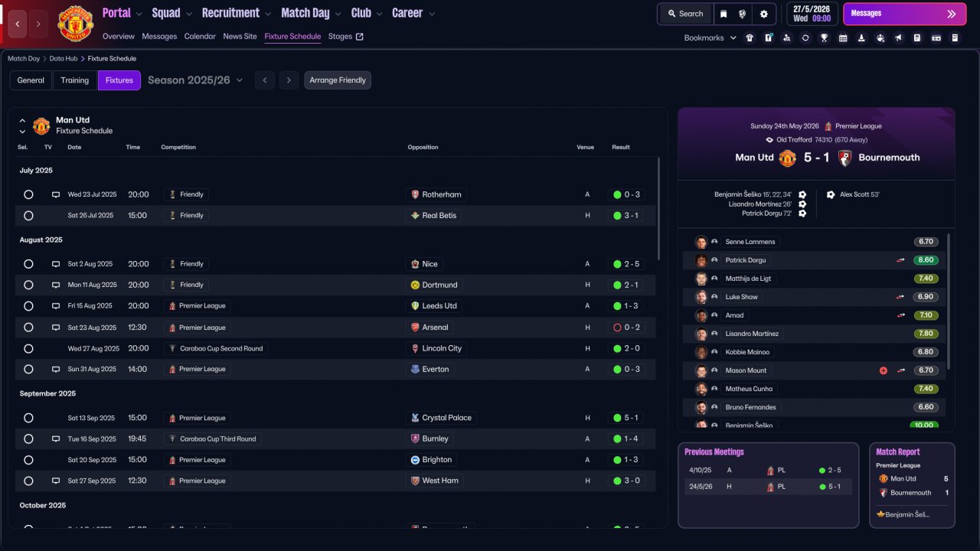980x551 pixels.
Task: Open the News Site sub-tab
Action: tap(240, 36)
